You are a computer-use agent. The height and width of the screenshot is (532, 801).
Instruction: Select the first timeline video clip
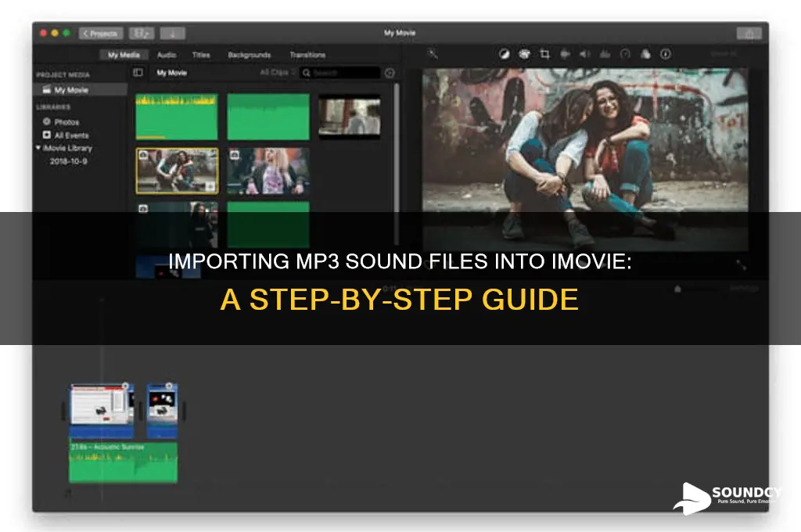point(102,411)
